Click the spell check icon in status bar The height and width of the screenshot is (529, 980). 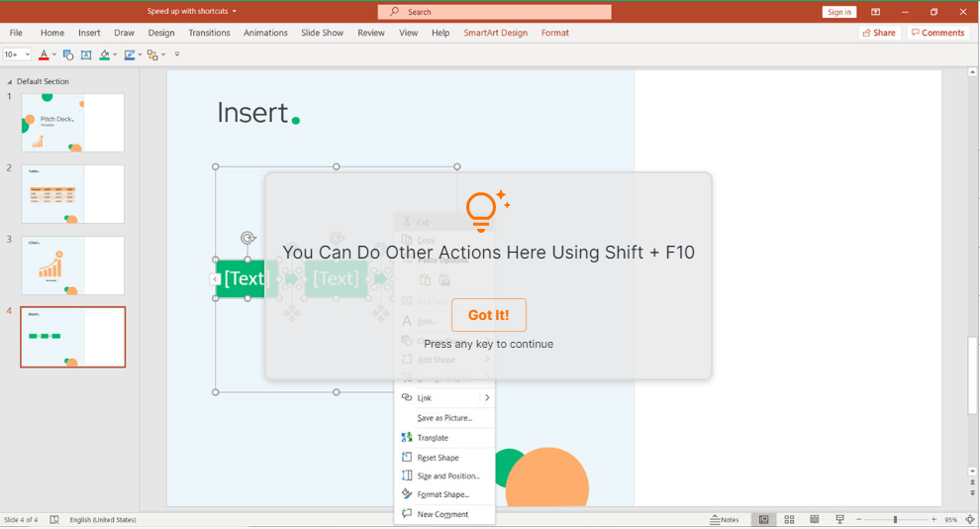click(54, 520)
